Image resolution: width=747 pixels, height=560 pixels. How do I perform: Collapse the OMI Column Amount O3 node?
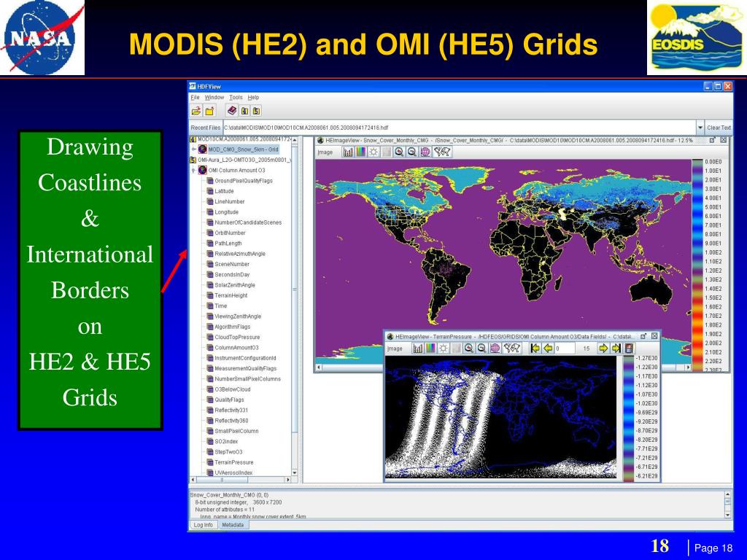click(193, 170)
